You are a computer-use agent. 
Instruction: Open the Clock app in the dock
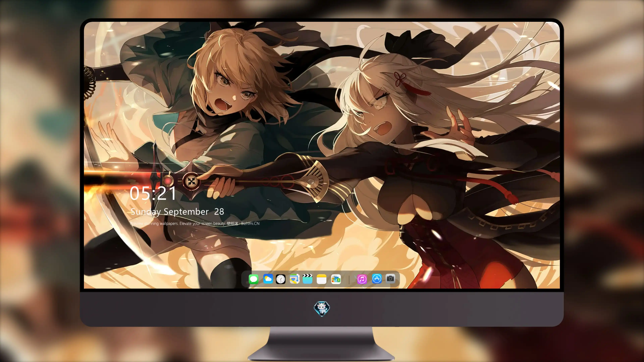281,279
